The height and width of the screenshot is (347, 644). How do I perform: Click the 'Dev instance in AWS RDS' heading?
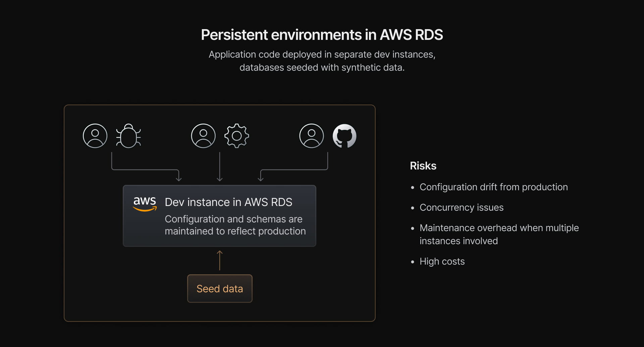click(x=228, y=202)
